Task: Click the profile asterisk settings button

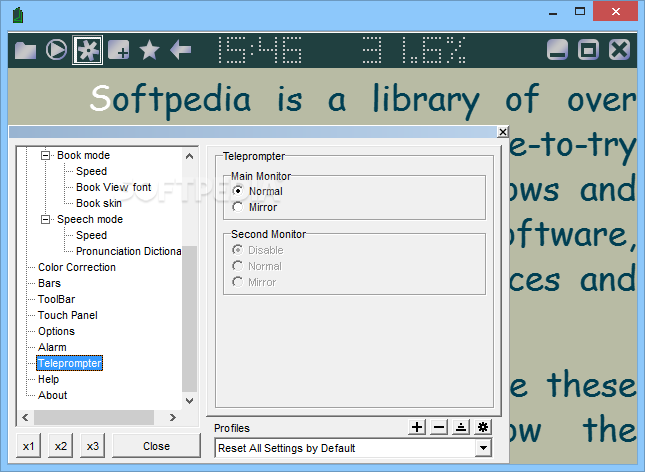Action: pyautogui.click(x=483, y=427)
